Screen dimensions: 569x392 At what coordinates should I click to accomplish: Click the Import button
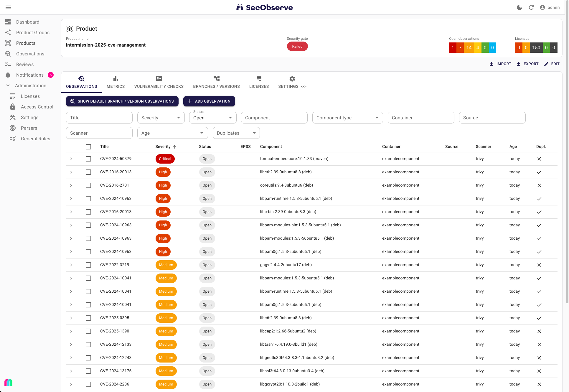(x=500, y=64)
